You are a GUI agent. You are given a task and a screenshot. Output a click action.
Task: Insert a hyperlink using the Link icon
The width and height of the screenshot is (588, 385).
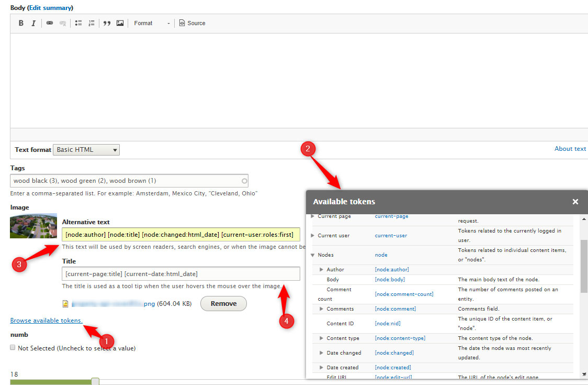pyautogui.click(x=49, y=23)
